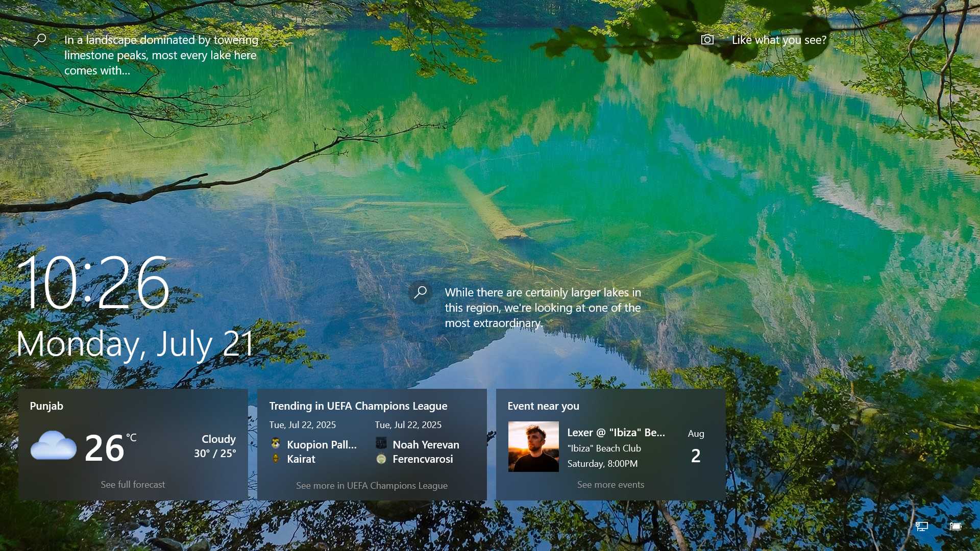980x551 pixels.
Task: Click the Monday, July 21 date
Action: point(135,344)
